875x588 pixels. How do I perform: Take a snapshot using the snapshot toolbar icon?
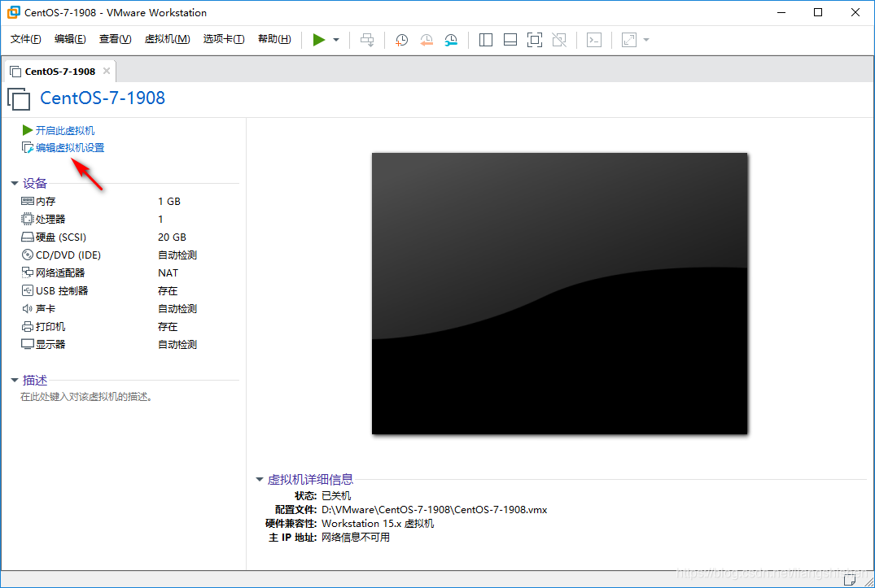tap(401, 39)
